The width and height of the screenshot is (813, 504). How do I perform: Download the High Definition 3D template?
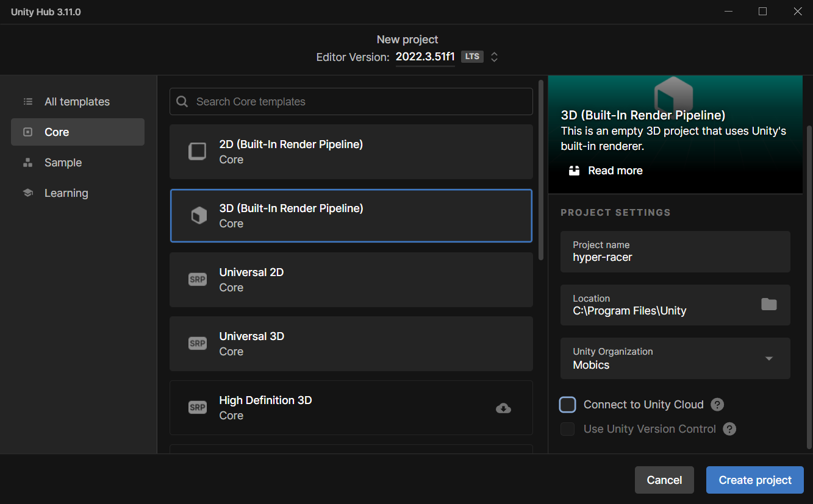[x=503, y=408]
